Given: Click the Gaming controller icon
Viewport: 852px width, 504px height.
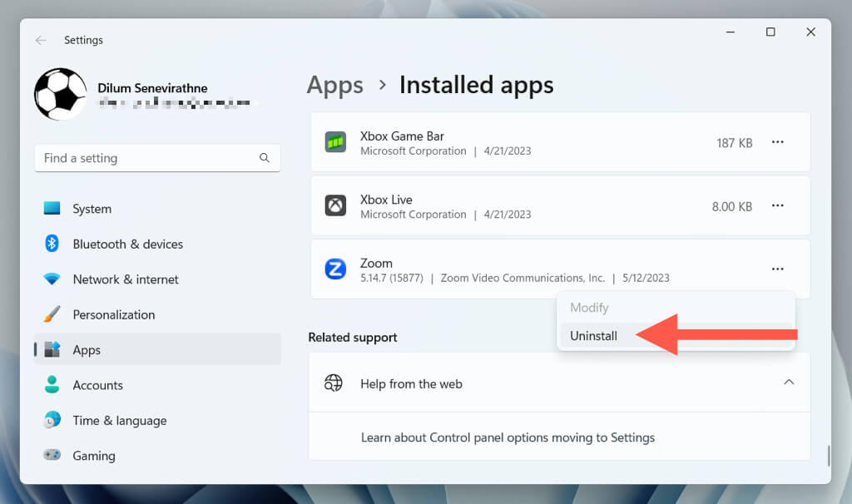Looking at the screenshot, I should click(52, 455).
